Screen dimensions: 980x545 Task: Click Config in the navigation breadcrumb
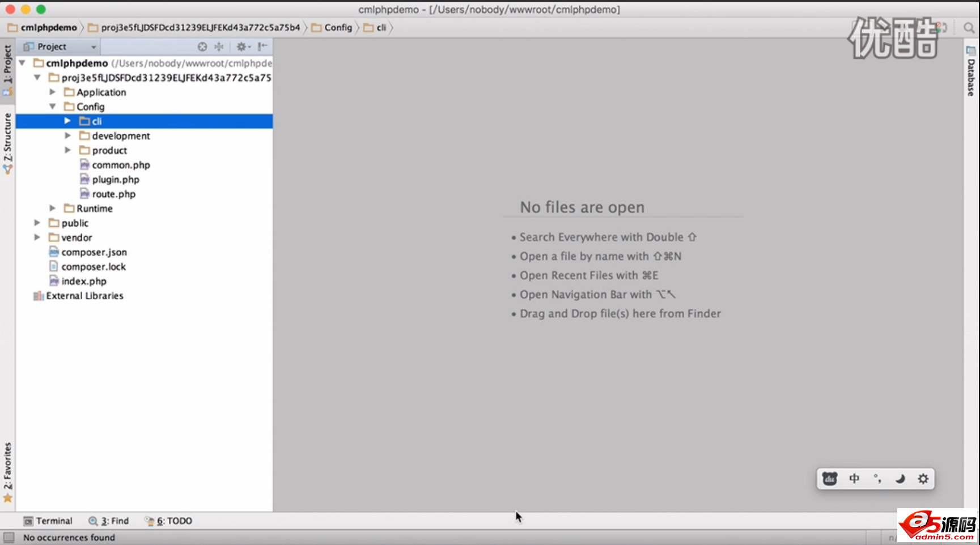[x=338, y=28]
